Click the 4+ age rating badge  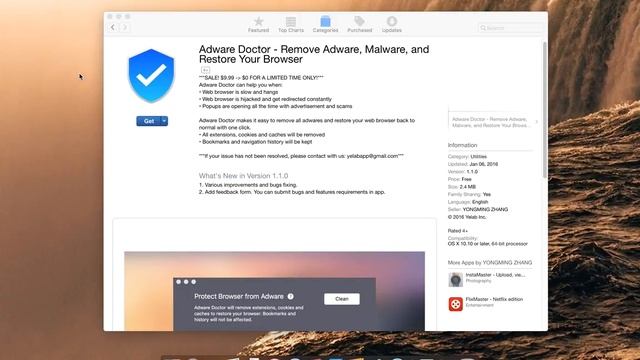pos(205,70)
